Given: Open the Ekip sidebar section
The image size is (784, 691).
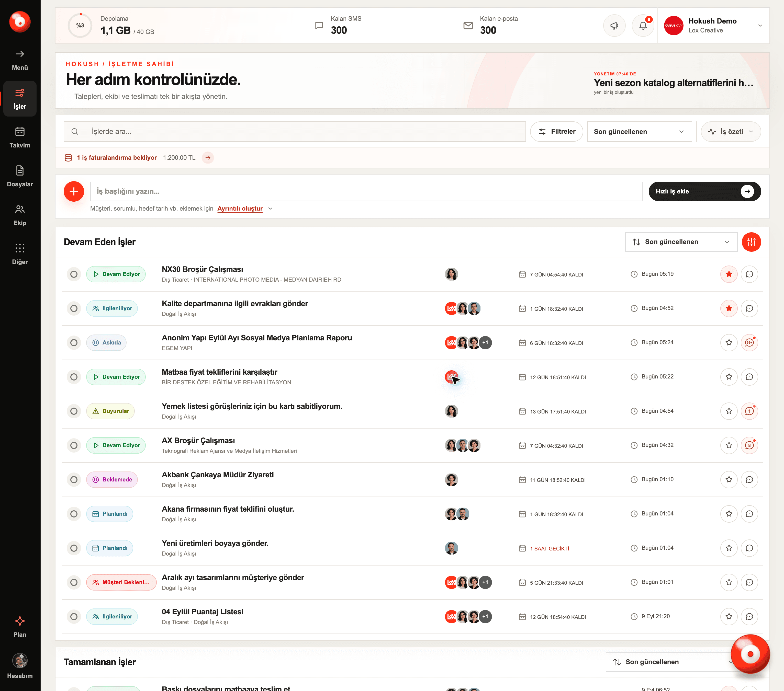Looking at the screenshot, I should point(20,215).
